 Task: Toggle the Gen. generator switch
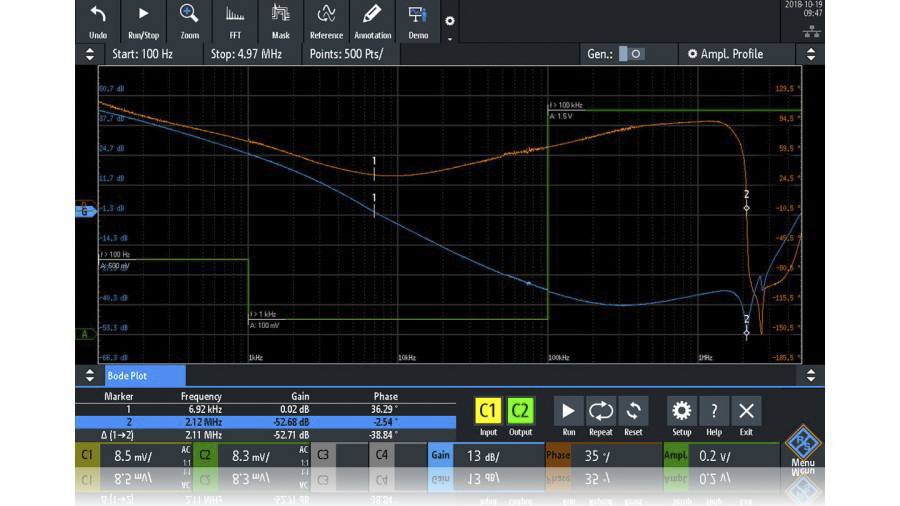630,54
